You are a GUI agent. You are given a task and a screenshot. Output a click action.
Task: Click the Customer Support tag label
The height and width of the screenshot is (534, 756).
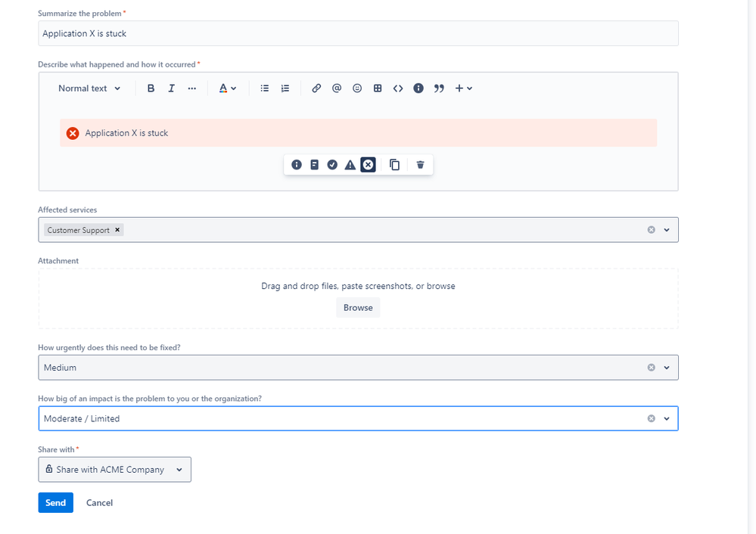pyautogui.click(x=79, y=231)
